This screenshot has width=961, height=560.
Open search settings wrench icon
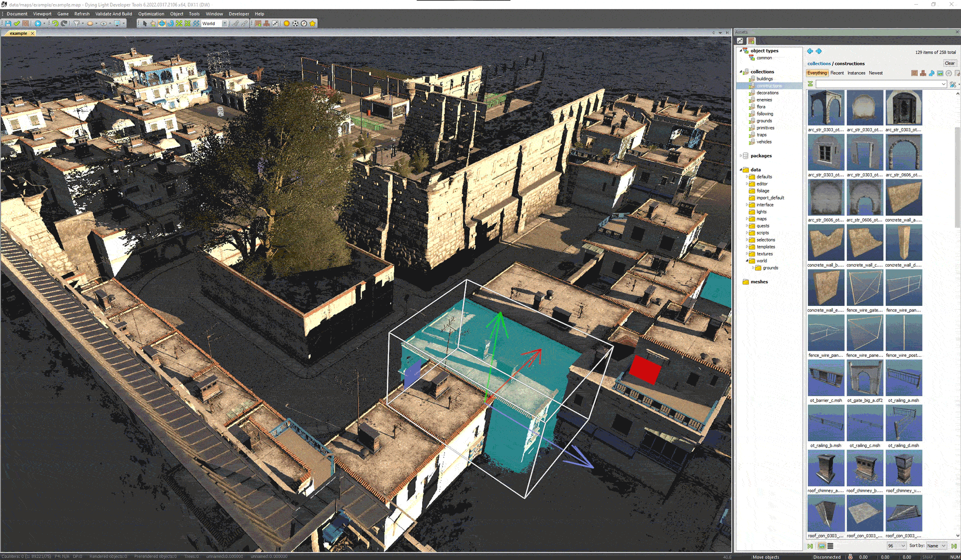point(953,84)
